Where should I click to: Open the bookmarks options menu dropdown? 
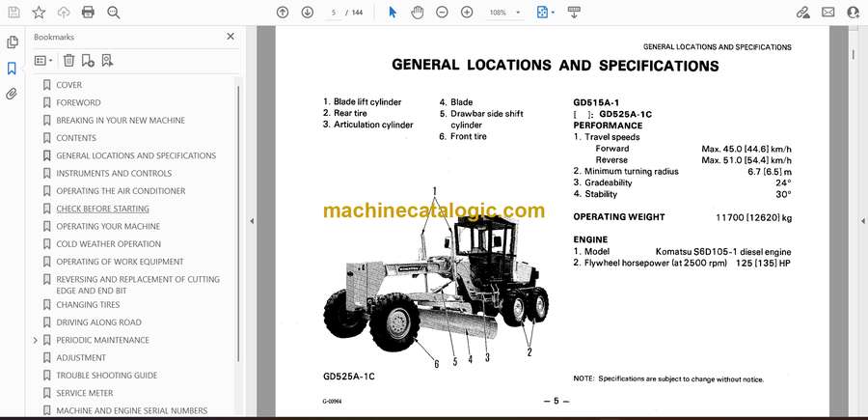[x=43, y=61]
